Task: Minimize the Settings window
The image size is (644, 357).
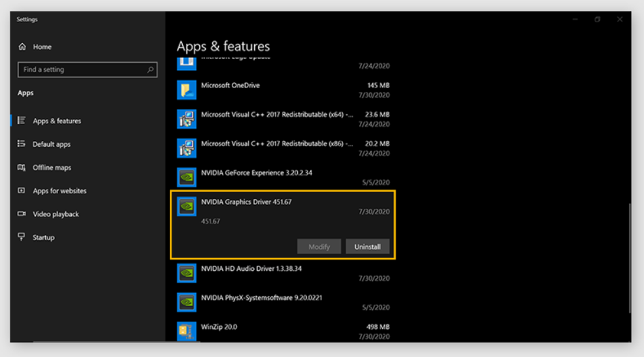Action: point(575,20)
